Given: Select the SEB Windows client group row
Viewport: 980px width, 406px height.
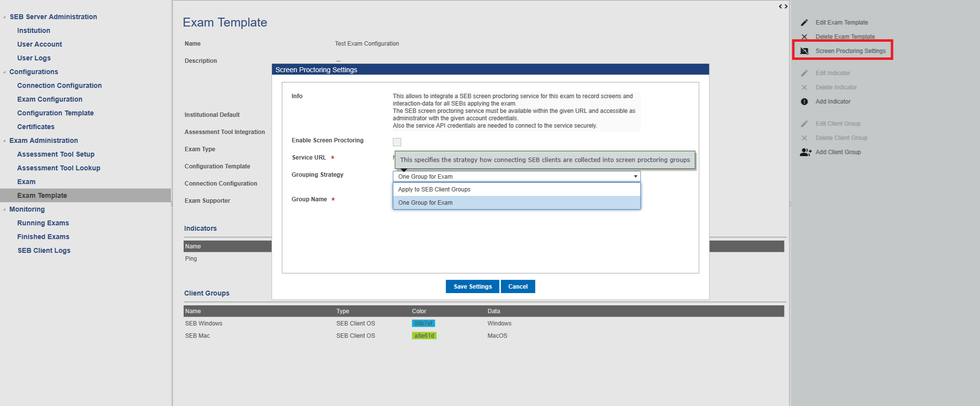Looking at the screenshot, I should [484, 324].
